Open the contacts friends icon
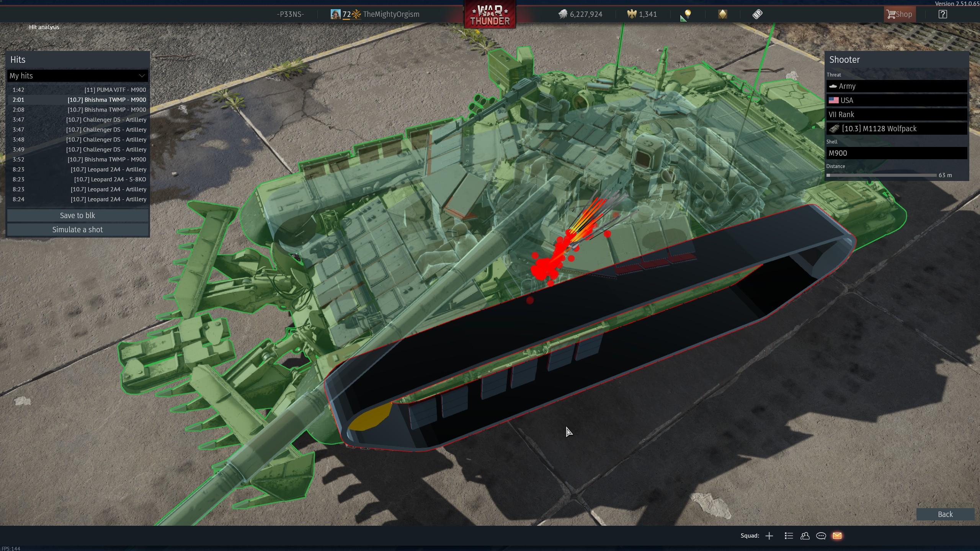Image resolution: width=980 pixels, height=551 pixels. pyautogui.click(x=805, y=536)
